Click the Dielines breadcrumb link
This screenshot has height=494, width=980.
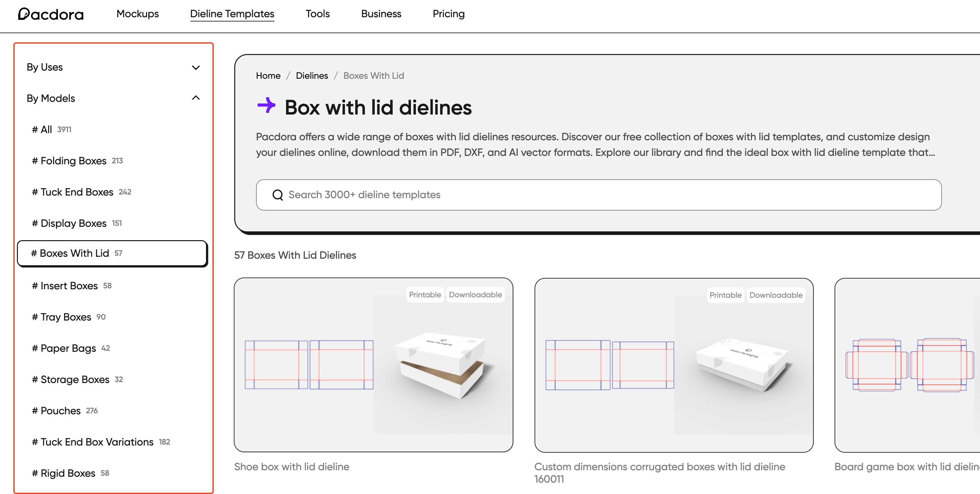[312, 76]
